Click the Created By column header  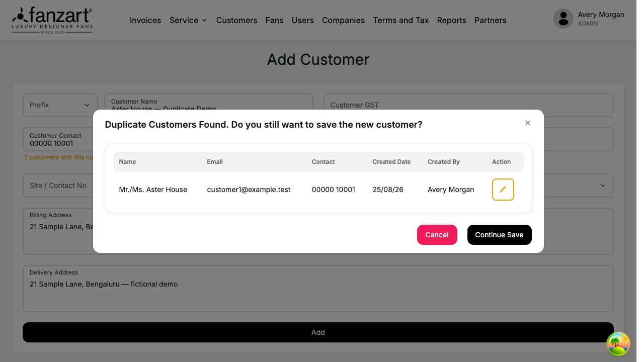444,162
